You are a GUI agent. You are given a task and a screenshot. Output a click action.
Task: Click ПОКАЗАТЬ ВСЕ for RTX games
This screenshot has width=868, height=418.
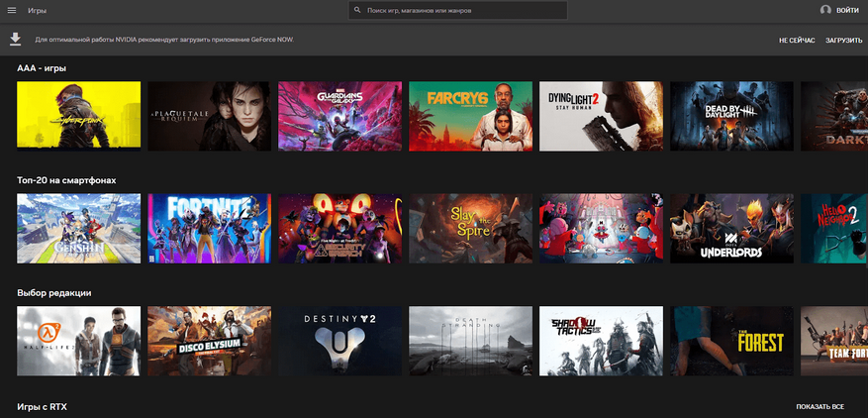pos(820,407)
